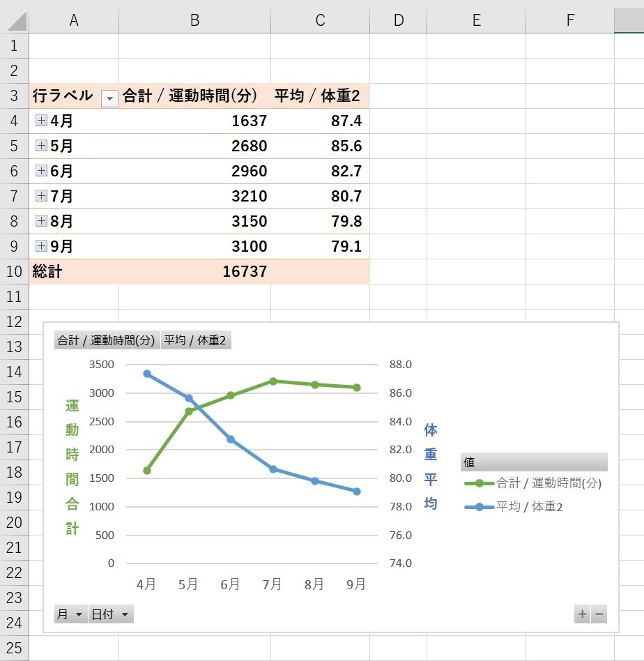Click cell with weight 82.7
Image resolution: width=644 pixels, height=661 pixels.
click(321, 171)
